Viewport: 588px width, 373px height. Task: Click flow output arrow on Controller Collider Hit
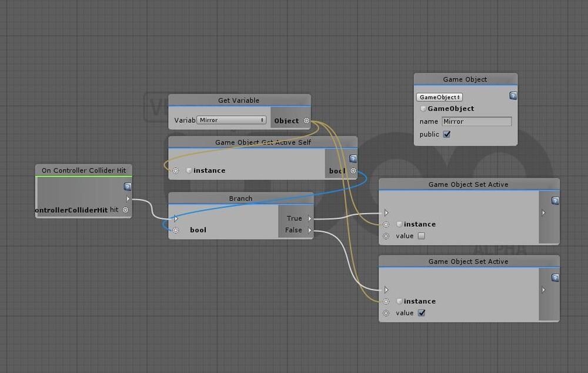pyautogui.click(x=128, y=199)
